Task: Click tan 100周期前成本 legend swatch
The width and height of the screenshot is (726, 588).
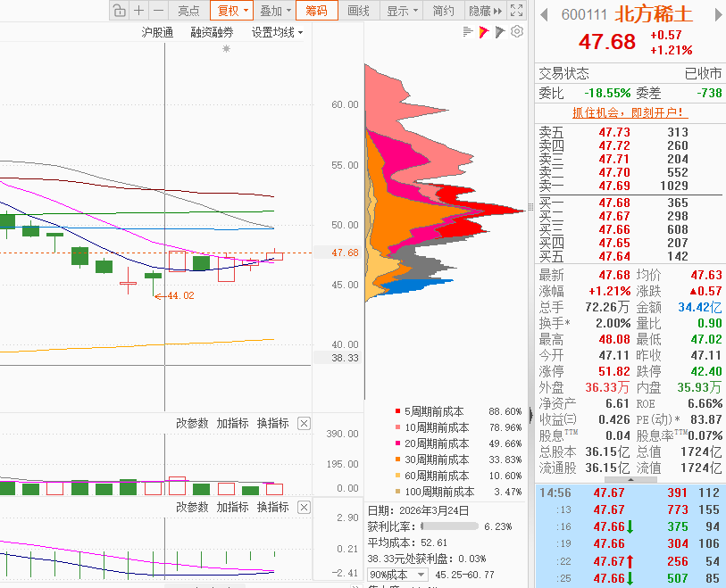Action: pyautogui.click(x=397, y=492)
